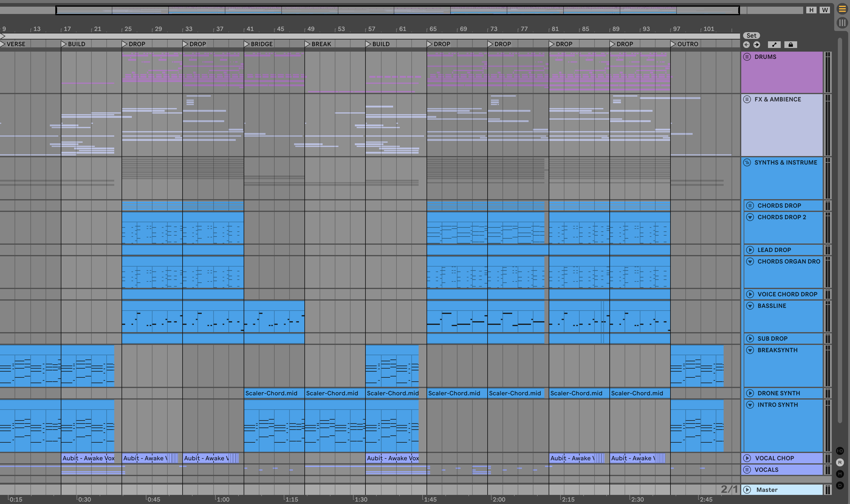Jump to the previous locator arrow

coord(746,45)
